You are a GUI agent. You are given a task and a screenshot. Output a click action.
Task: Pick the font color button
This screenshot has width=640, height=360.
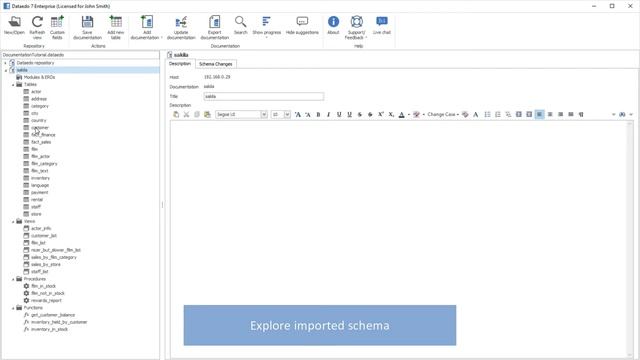tap(402, 115)
